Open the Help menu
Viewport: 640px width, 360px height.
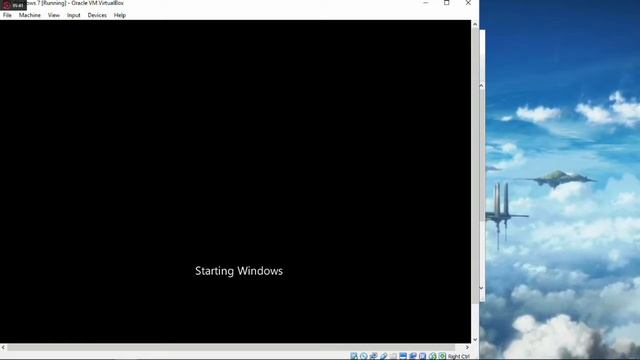120,15
